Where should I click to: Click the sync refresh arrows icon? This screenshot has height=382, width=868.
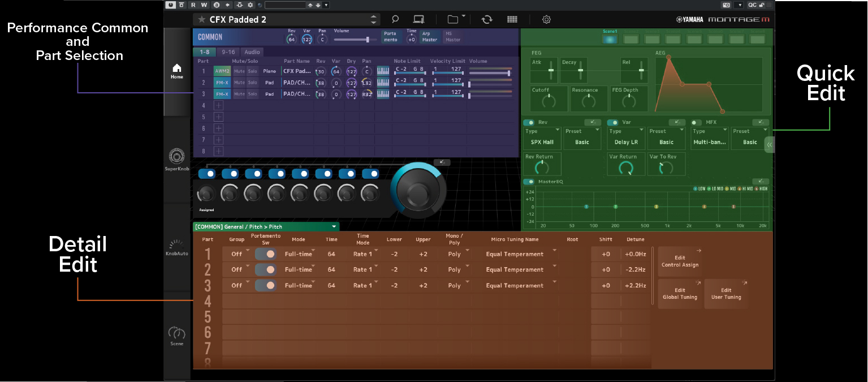pyautogui.click(x=486, y=19)
